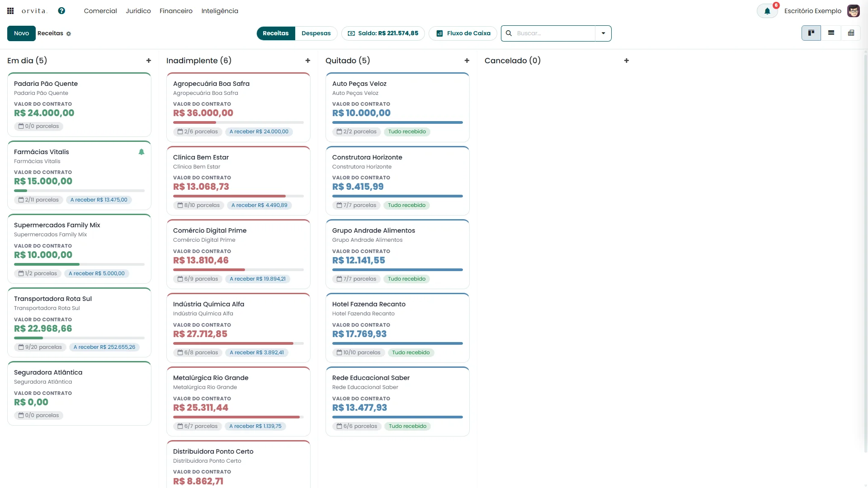
Task: Click the help question mark icon
Action: 61,11
